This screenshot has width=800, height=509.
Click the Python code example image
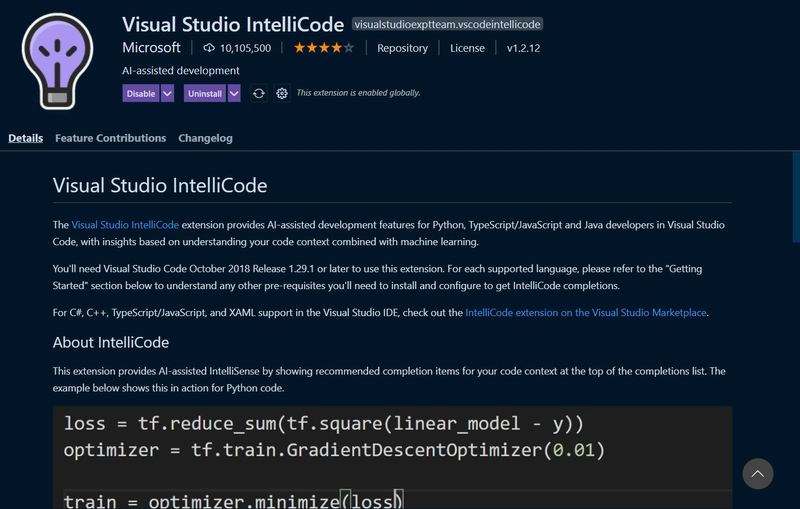[392, 457]
